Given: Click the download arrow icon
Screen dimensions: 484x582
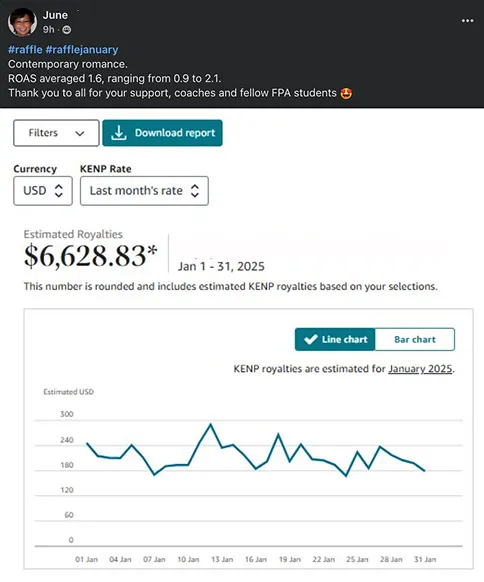Looking at the screenshot, I should pyautogui.click(x=119, y=133).
